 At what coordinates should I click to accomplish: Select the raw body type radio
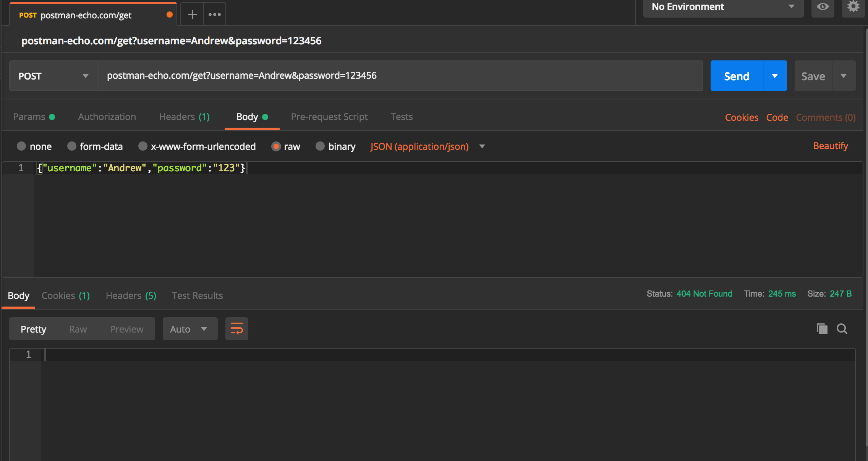[x=276, y=146]
